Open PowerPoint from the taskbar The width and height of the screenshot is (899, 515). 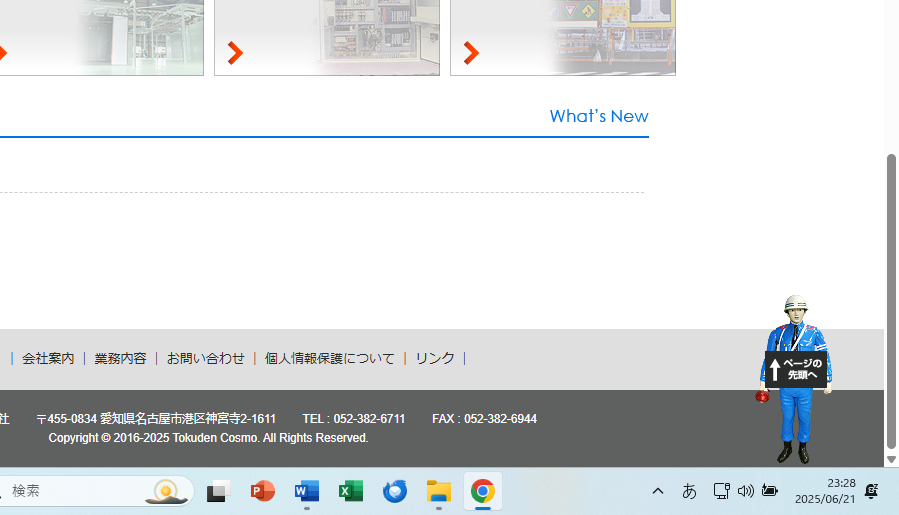[x=263, y=491]
